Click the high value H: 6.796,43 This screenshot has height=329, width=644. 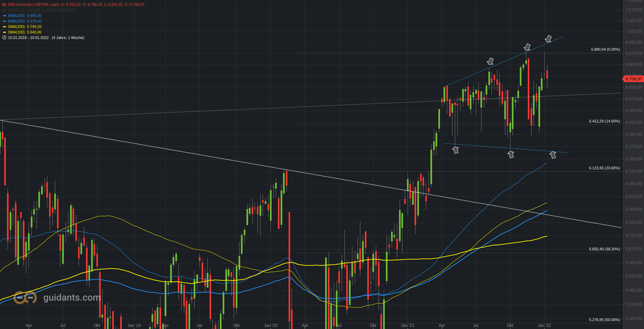(x=92, y=4)
